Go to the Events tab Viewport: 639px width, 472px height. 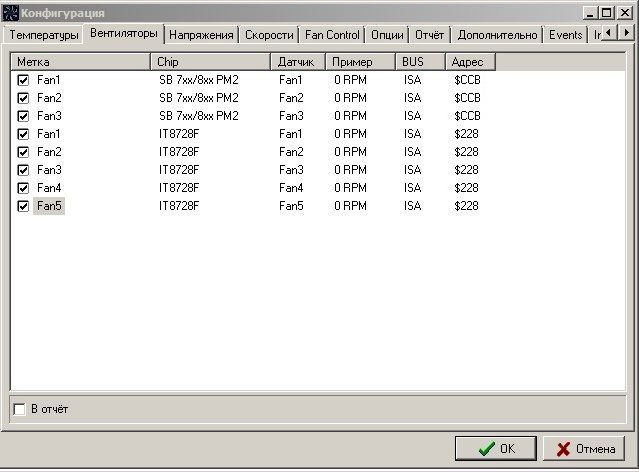pyautogui.click(x=565, y=35)
